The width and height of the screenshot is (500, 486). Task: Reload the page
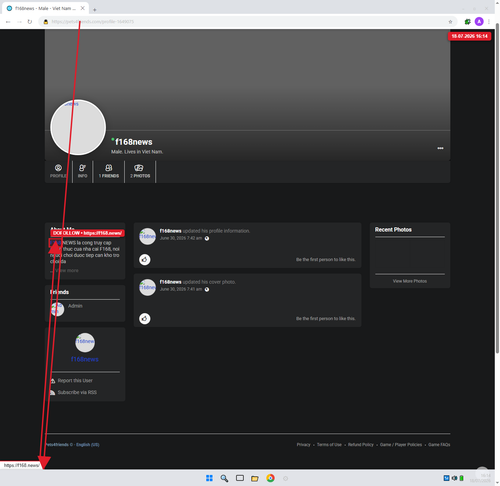(30, 22)
